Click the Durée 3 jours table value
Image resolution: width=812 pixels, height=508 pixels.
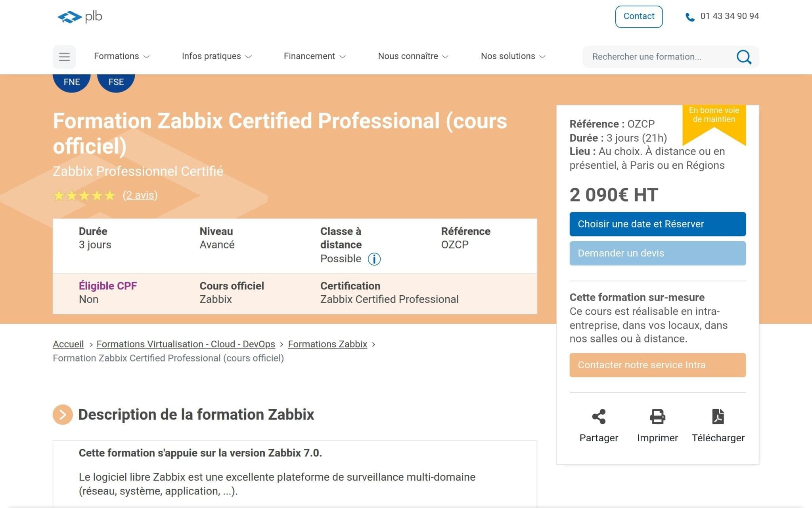point(95,245)
